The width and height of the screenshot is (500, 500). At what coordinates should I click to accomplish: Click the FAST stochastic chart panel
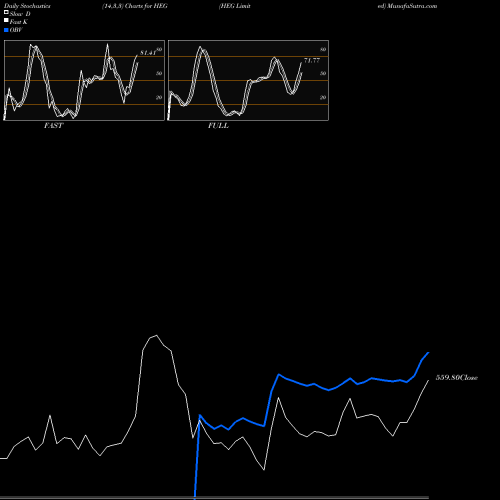click(x=84, y=80)
